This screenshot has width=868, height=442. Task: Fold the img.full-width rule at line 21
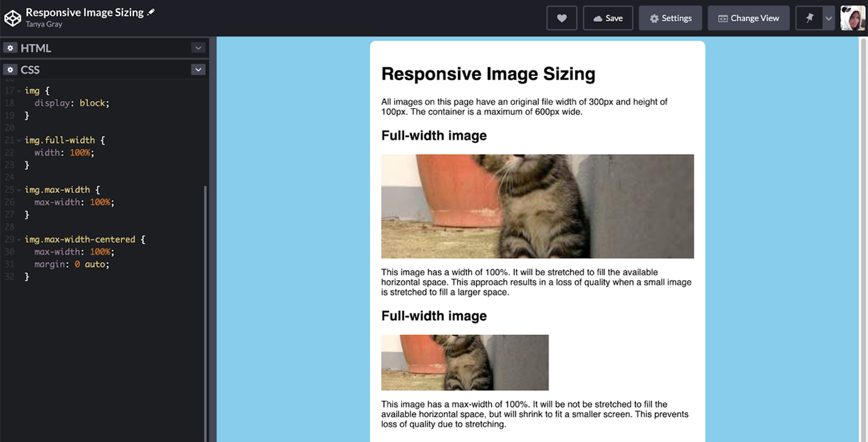19,141
